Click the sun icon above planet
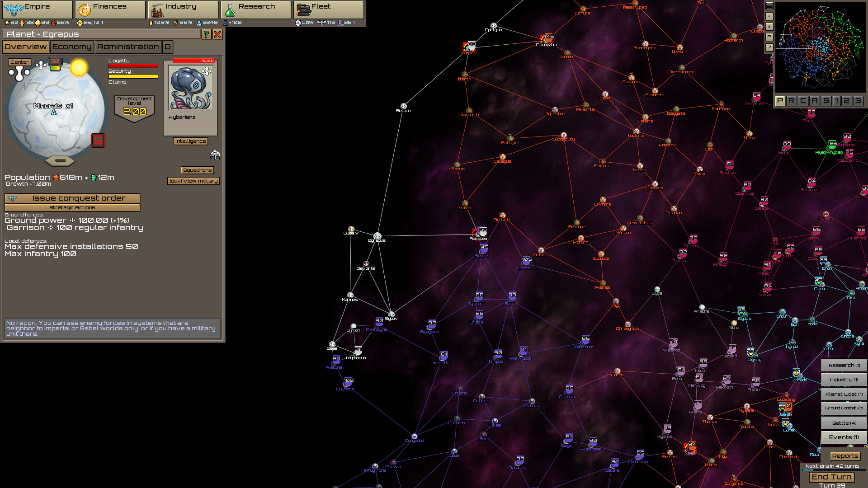 [79, 68]
